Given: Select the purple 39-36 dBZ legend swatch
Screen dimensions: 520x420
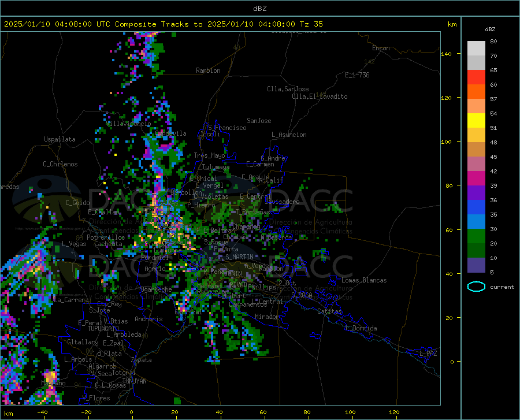Looking at the screenshot, I should pyautogui.click(x=476, y=193).
